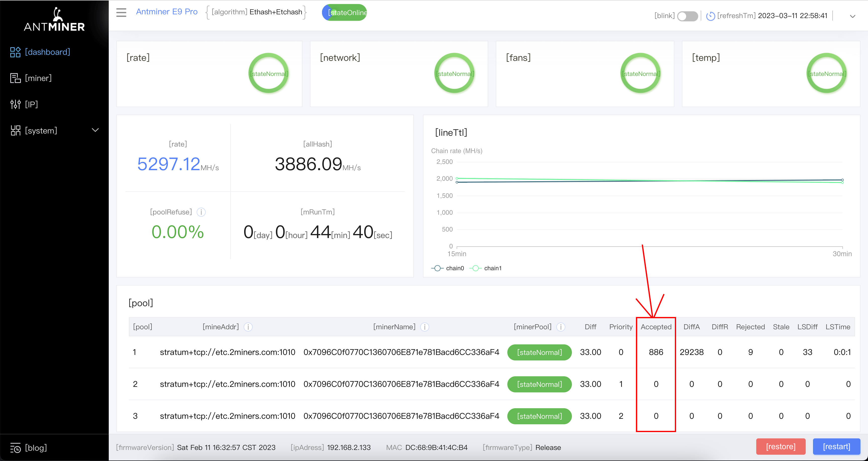Screen dimensions: 868x461
Task: Toggle chain0 legend series visibility
Action: (448, 268)
